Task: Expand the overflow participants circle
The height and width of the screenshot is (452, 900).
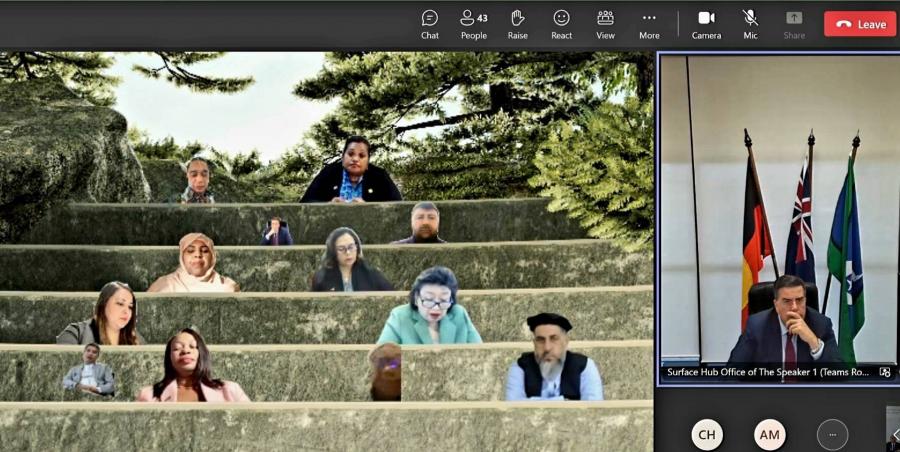Action: pos(832,435)
